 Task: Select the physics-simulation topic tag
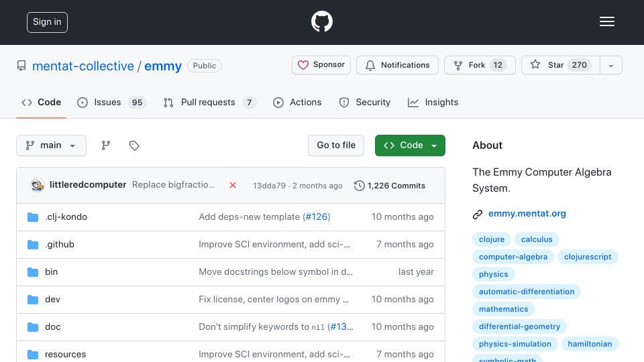click(515, 344)
